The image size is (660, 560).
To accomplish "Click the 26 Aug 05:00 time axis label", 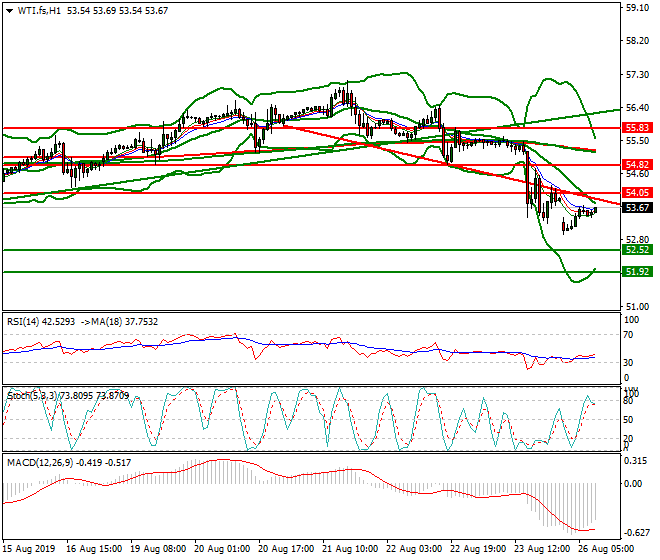I will (x=606, y=549).
